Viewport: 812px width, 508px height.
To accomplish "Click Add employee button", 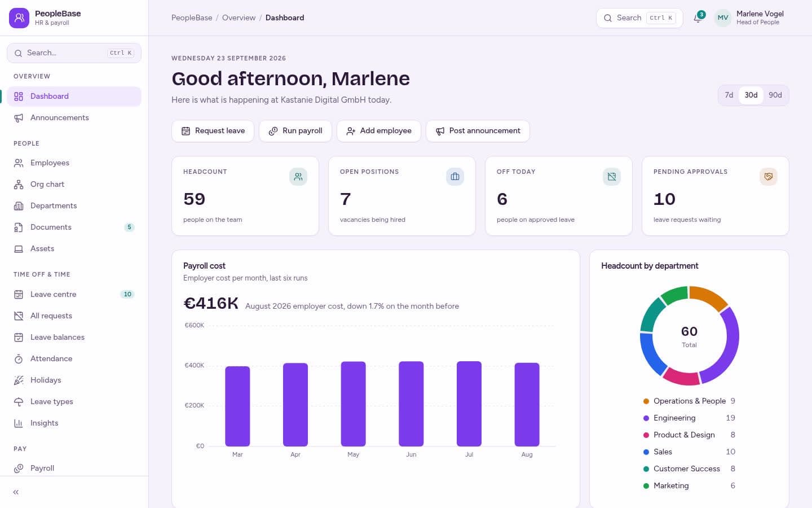I will tap(379, 131).
